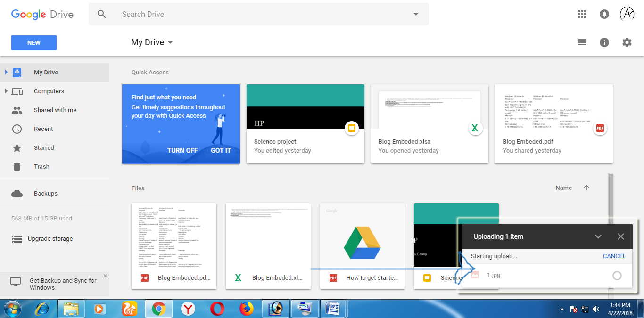Click the search magnifier in the search bar
Image resolution: width=644 pixels, height=318 pixels.
tap(102, 14)
